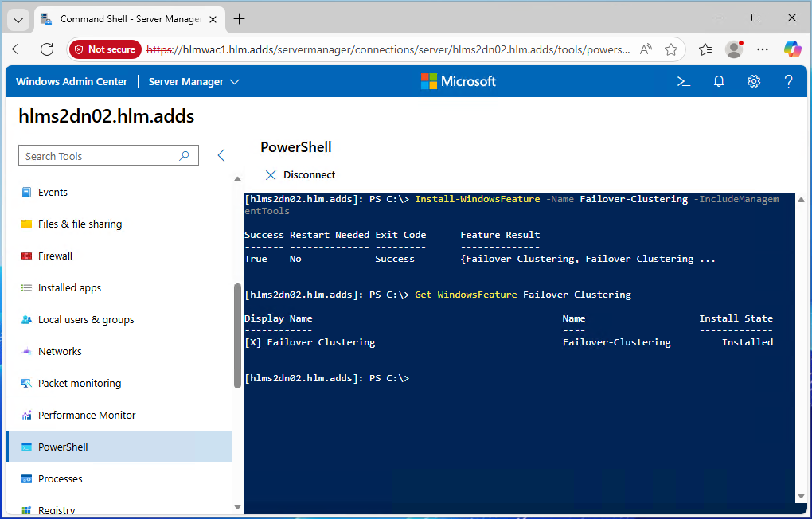The image size is (812, 519).
Task: Open the browser tab list dropdown
Action: (18, 19)
